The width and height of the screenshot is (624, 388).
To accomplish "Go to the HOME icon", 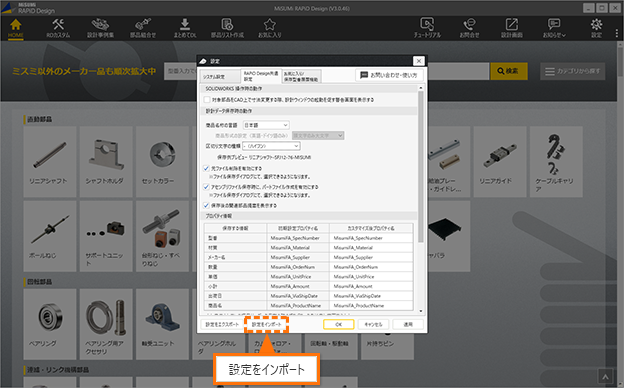I will pyautogui.click(x=16, y=28).
